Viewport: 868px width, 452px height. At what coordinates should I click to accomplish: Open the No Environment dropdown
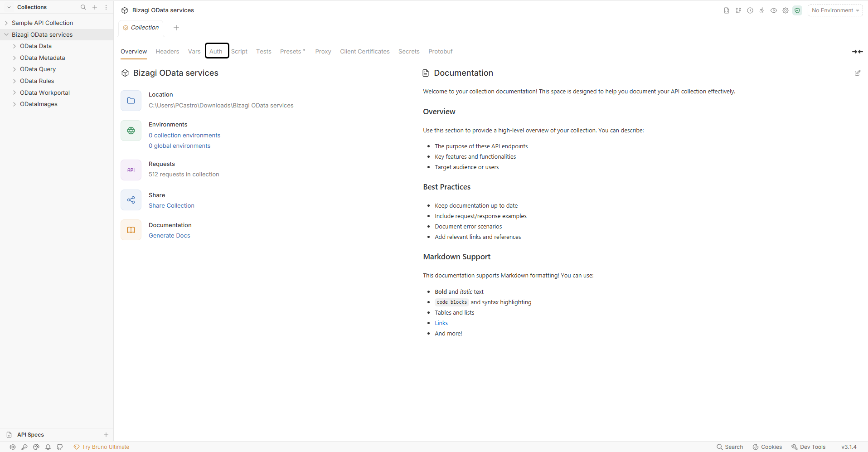coord(835,10)
